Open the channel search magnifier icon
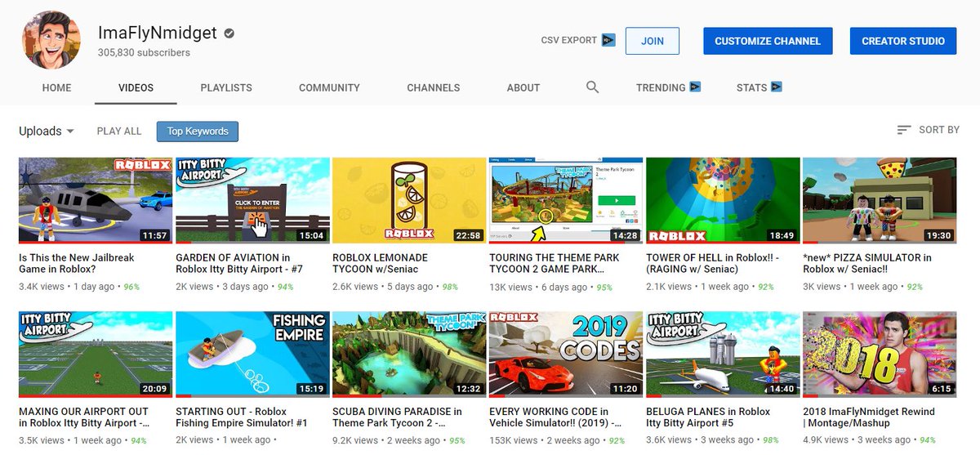 (593, 87)
